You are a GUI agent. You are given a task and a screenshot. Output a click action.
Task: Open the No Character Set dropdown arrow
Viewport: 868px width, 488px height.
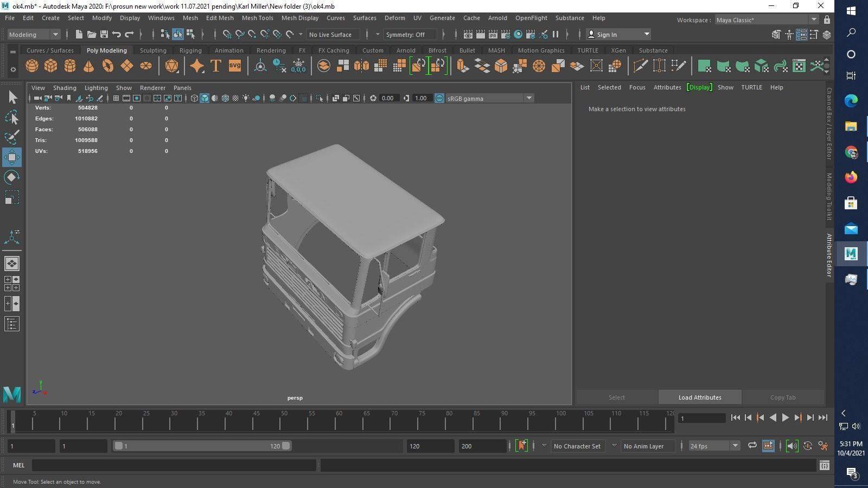pyautogui.click(x=544, y=446)
